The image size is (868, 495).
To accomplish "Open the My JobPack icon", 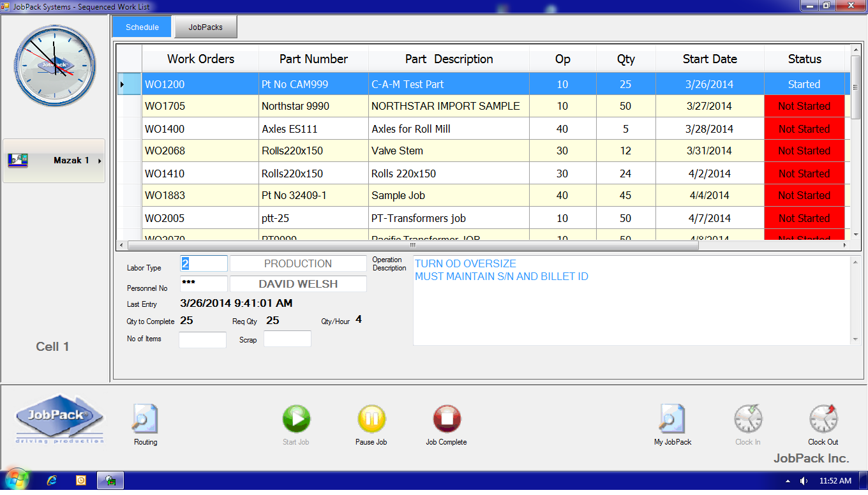I will [673, 419].
